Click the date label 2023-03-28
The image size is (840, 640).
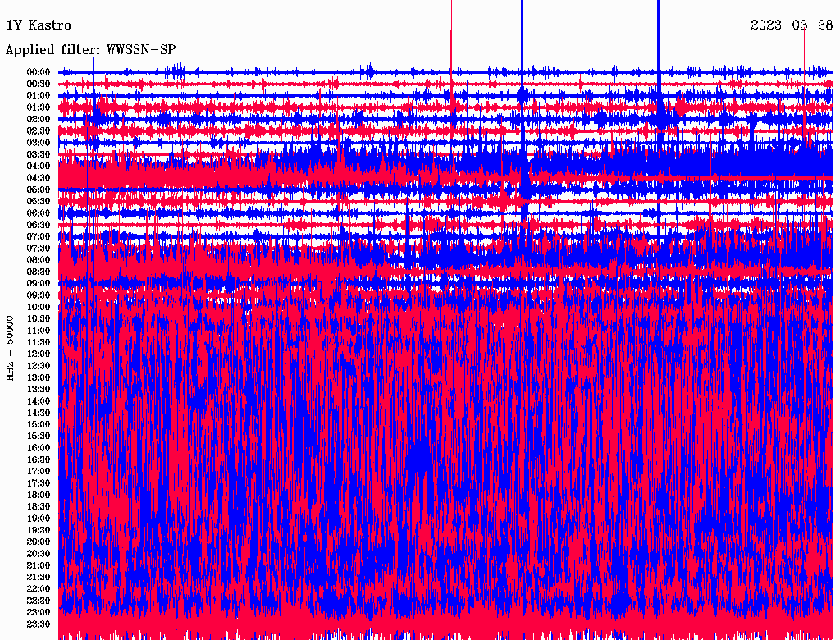pyautogui.click(x=792, y=25)
